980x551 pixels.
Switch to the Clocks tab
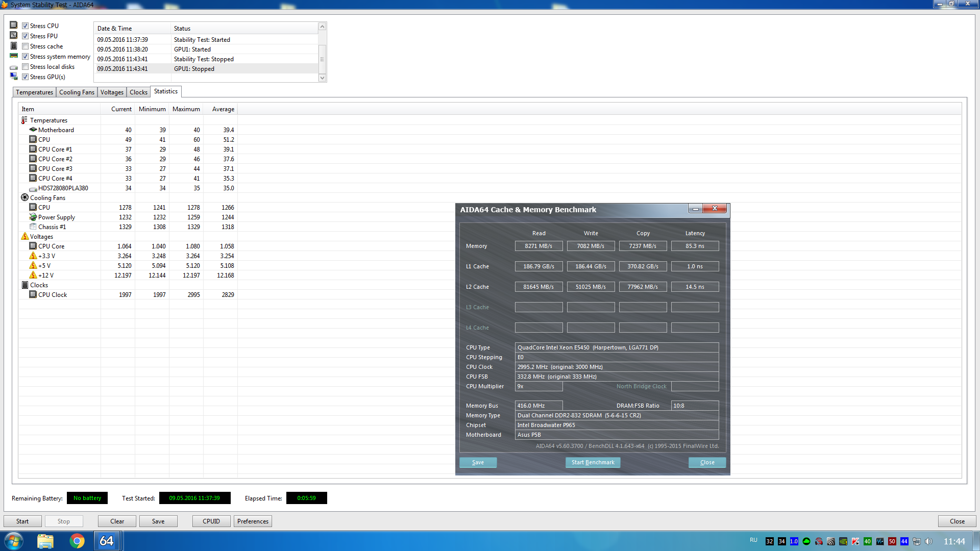click(x=138, y=92)
